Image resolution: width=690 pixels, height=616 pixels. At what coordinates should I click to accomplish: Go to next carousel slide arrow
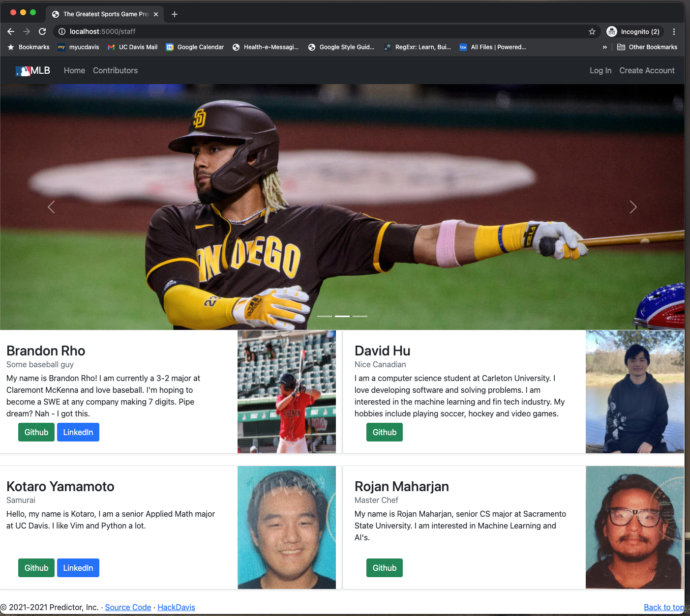(633, 207)
